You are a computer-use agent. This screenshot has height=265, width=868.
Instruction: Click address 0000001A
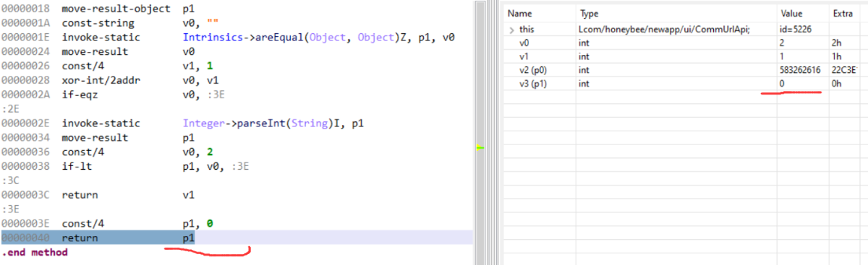click(x=25, y=24)
